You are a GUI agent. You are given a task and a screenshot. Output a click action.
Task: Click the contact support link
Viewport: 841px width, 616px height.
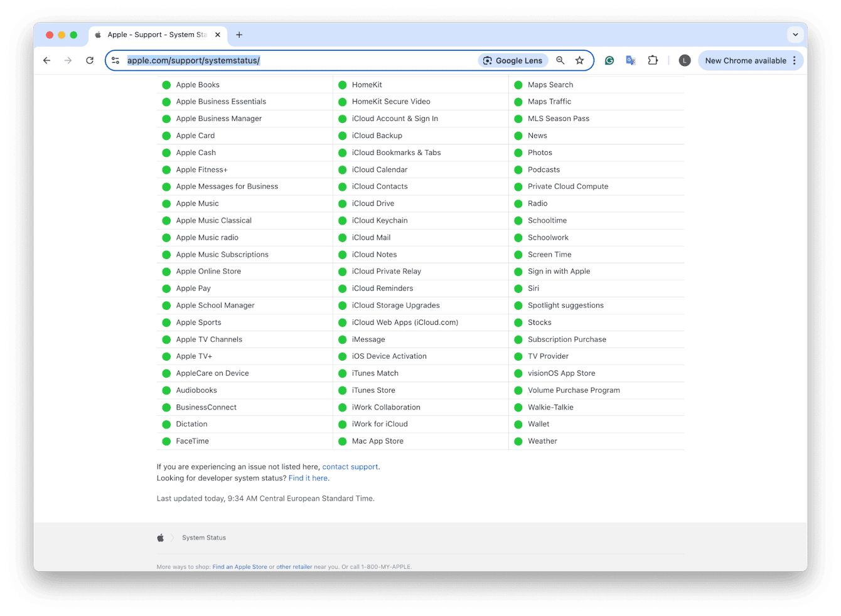350,467
